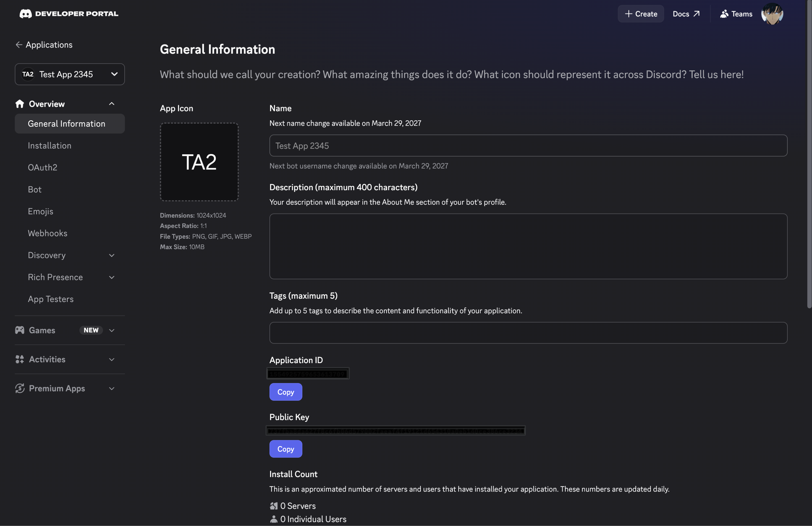Viewport: 812px width, 526px height.
Task: Collapse the Overview section chevron
Action: pyautogui.click(x=112, y=104)
